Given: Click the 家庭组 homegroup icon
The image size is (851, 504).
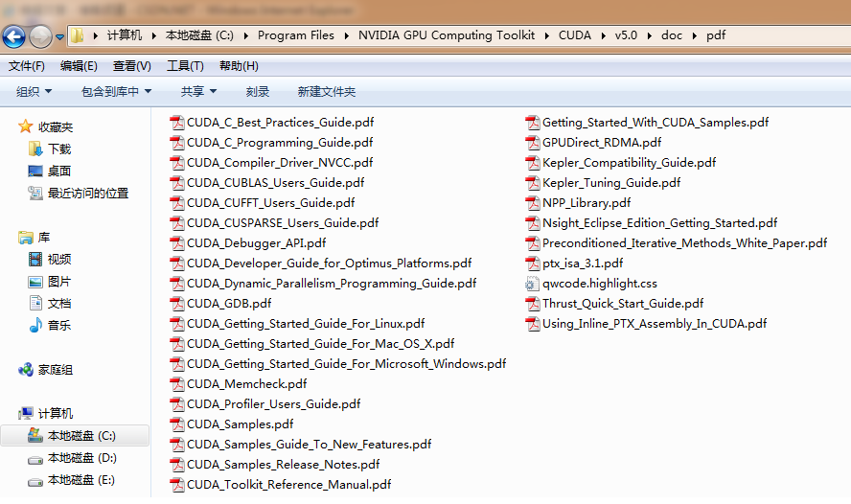Looking at the screenshot, I should point(26,370).
